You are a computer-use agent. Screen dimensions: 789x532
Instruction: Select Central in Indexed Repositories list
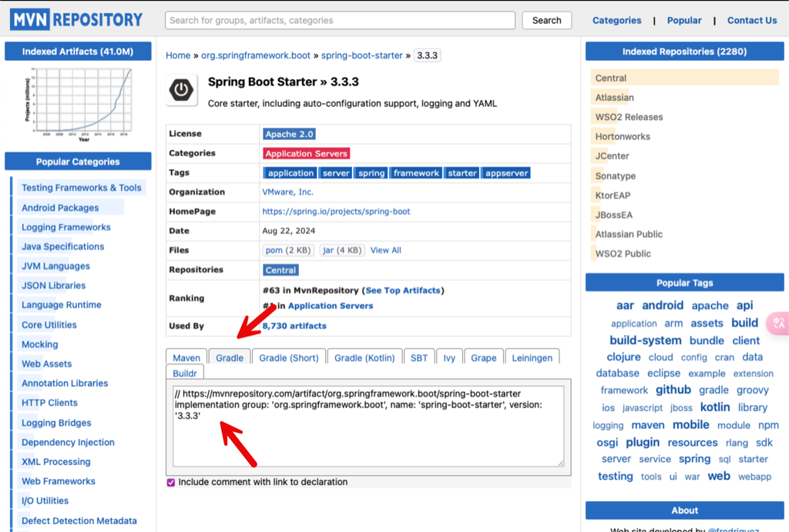click(x=684, y=78)
